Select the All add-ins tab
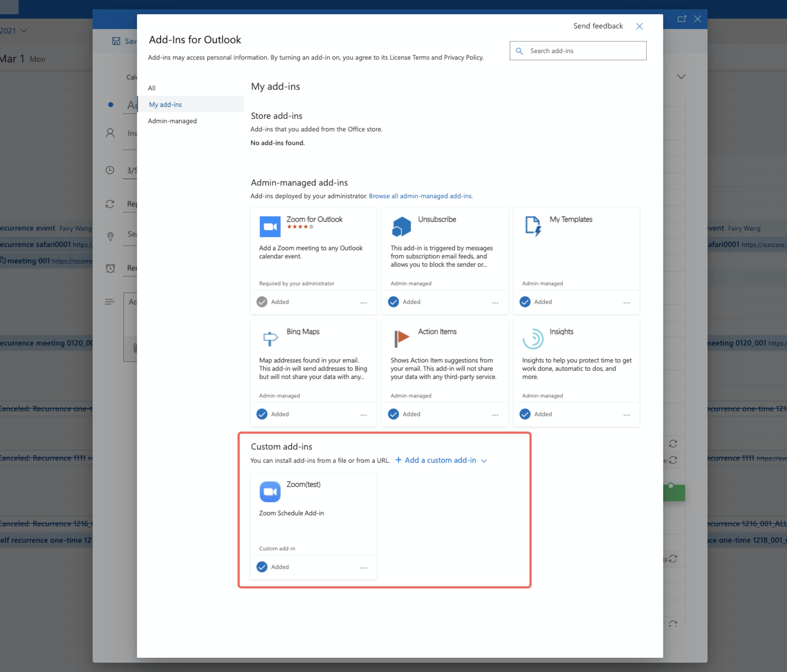 coord(152,88)
